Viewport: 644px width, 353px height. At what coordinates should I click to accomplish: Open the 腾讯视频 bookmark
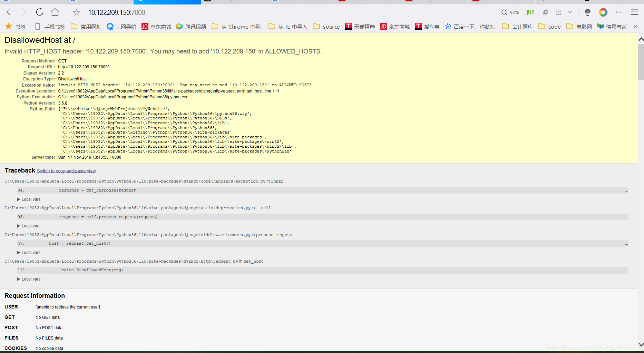point(191,27)
